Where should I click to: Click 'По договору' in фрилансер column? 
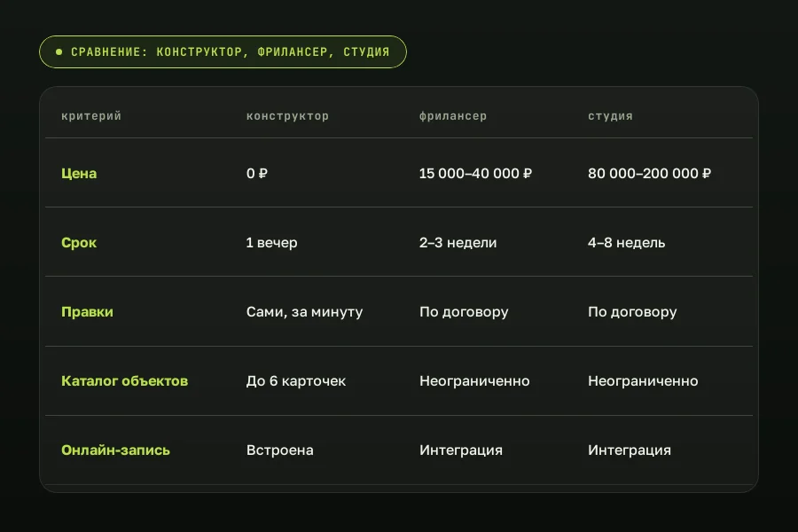click(464, 312)
